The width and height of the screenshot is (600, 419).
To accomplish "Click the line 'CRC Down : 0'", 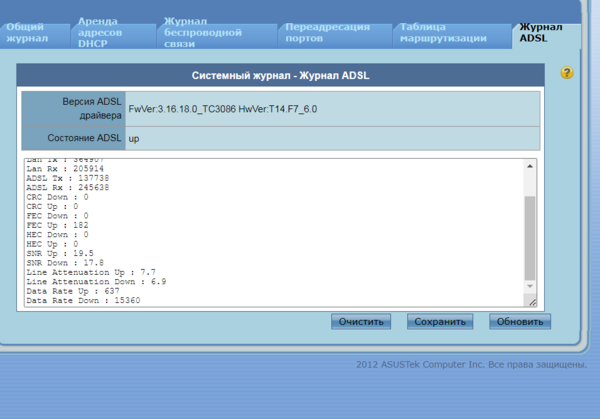I will point(57,197).
